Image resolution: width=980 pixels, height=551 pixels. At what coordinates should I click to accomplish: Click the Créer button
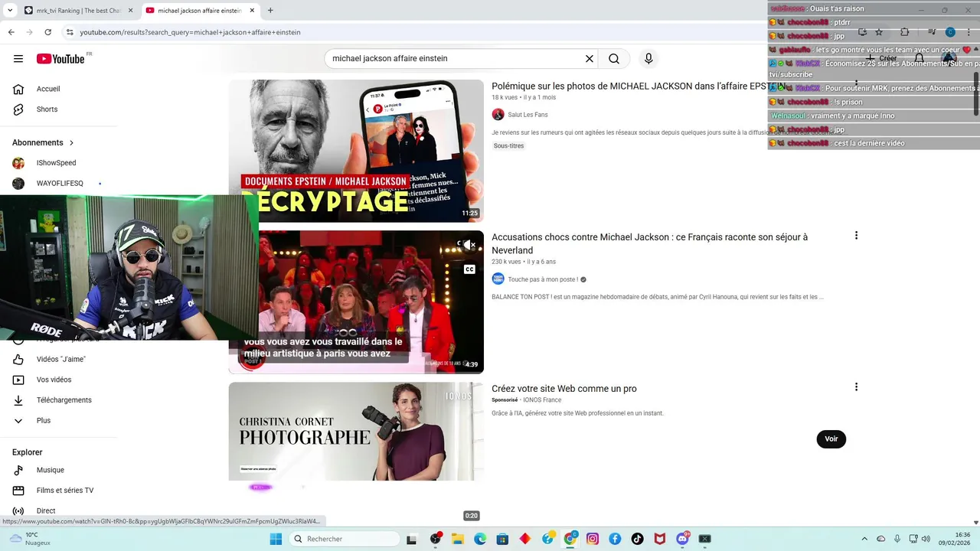pos(882,58)
